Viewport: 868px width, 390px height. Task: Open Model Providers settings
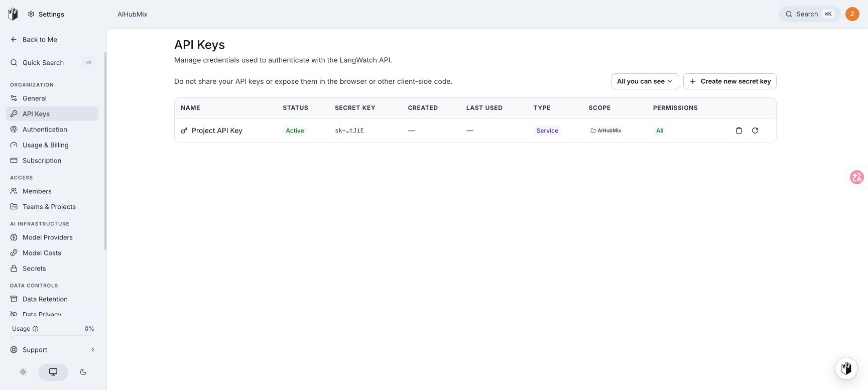point(52,237)
